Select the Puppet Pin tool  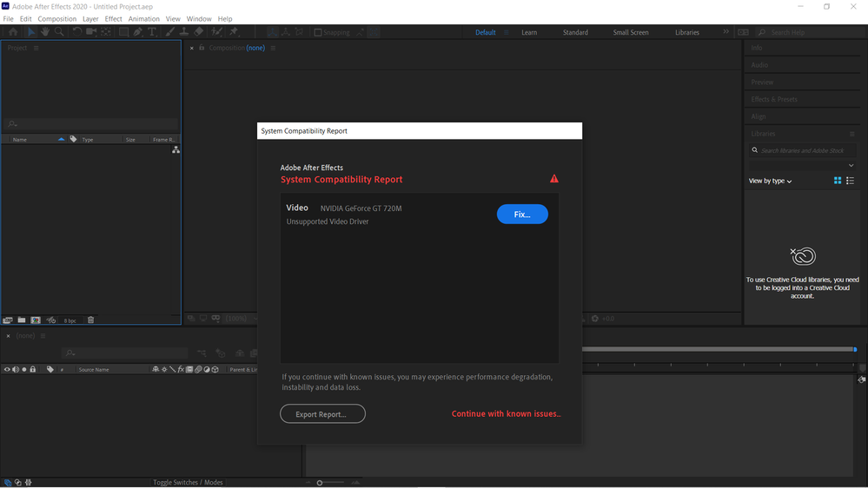click(234, 32)
